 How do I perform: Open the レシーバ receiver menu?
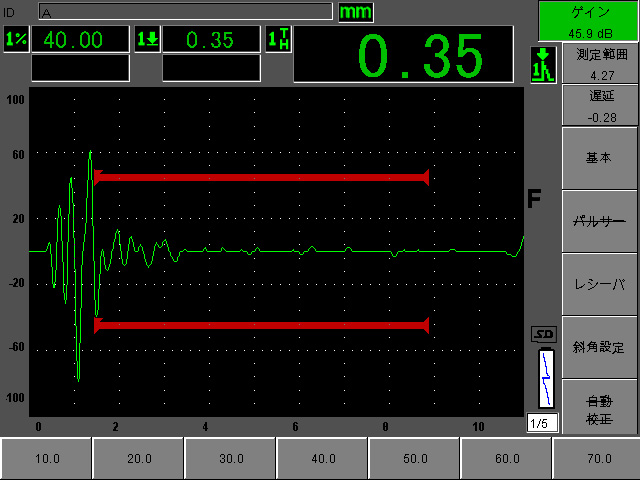(x=598, y=284)
